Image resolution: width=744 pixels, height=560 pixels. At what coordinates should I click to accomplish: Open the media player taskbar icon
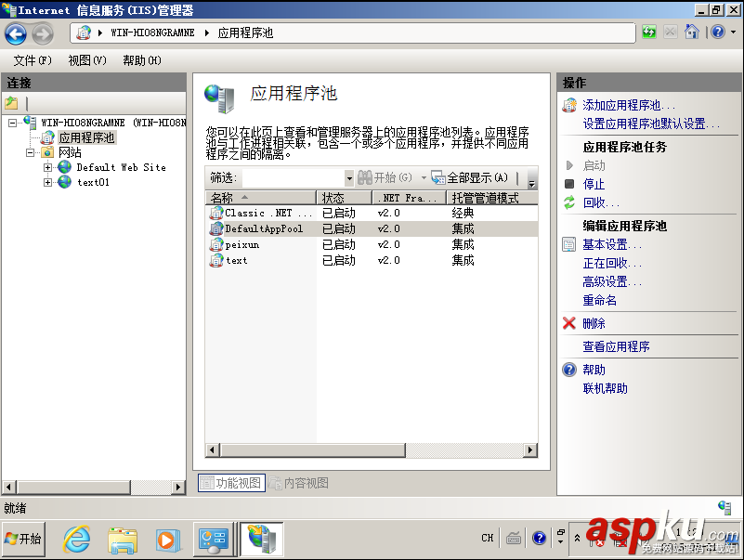168,540
